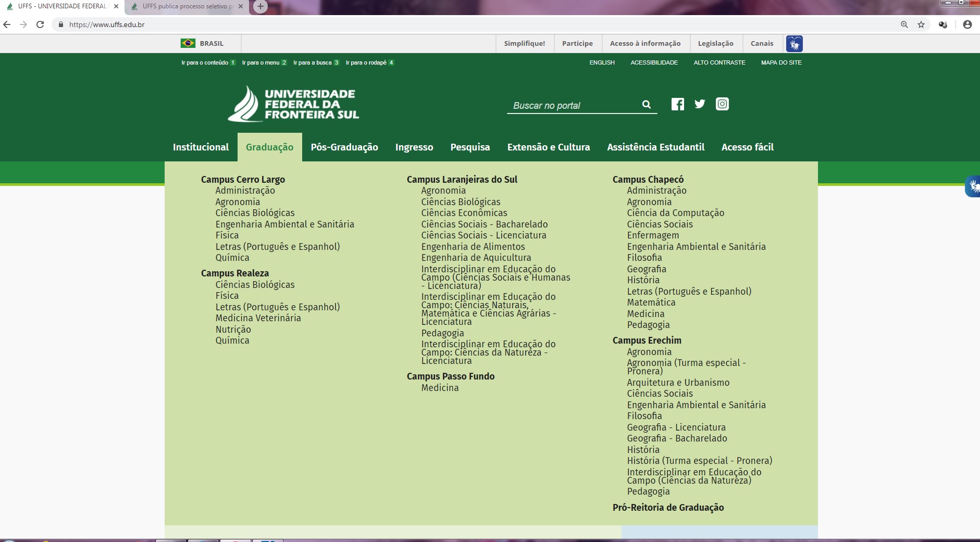
Task: Open the Acesso fácil menu
Action: [748, 147]
